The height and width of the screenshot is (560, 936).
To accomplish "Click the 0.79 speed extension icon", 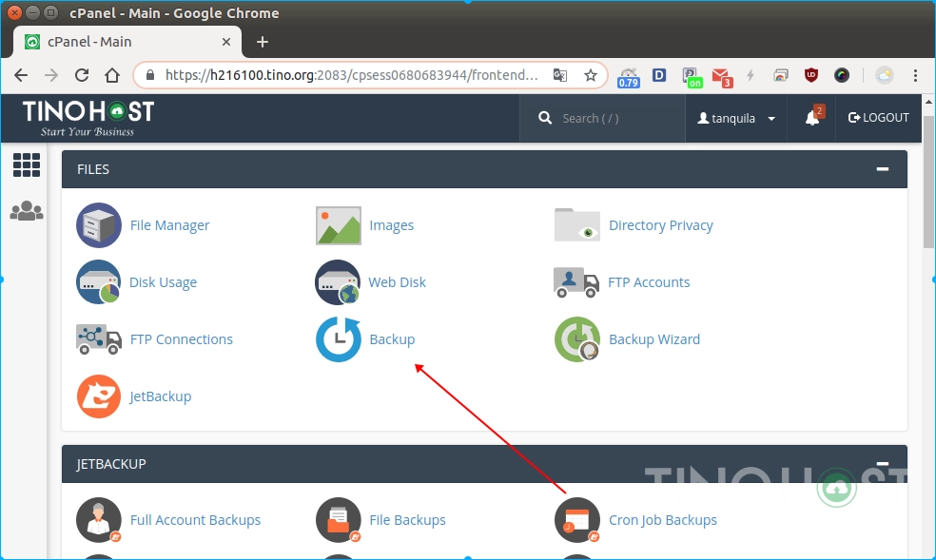I will click(629, 78).
